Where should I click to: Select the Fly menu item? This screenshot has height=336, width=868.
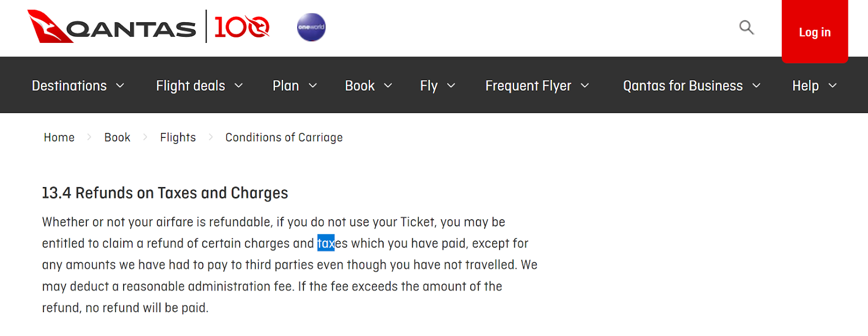pyautogui.click(x=437, y=85)
